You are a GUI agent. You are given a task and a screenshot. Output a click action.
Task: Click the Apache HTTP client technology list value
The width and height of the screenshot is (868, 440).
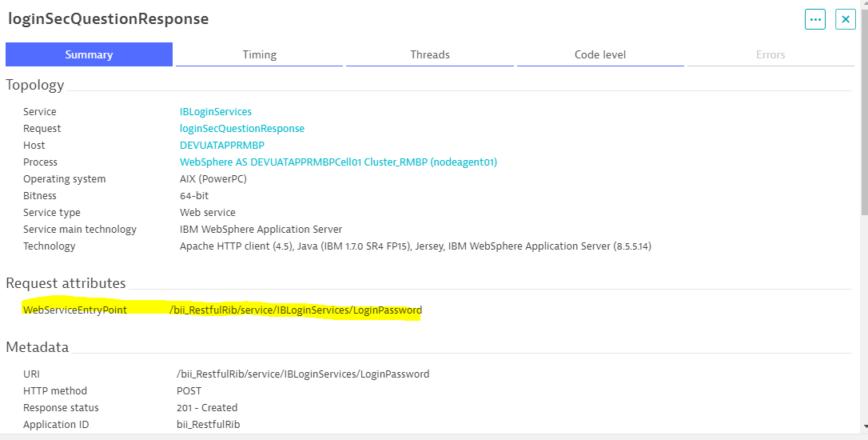415,246
